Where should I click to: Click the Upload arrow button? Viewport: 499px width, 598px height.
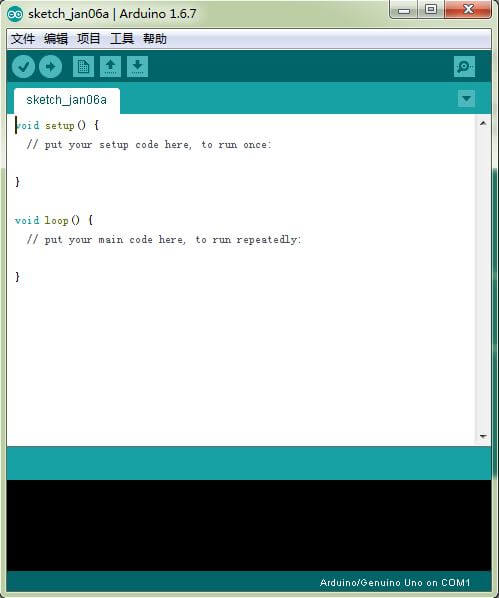50,67
